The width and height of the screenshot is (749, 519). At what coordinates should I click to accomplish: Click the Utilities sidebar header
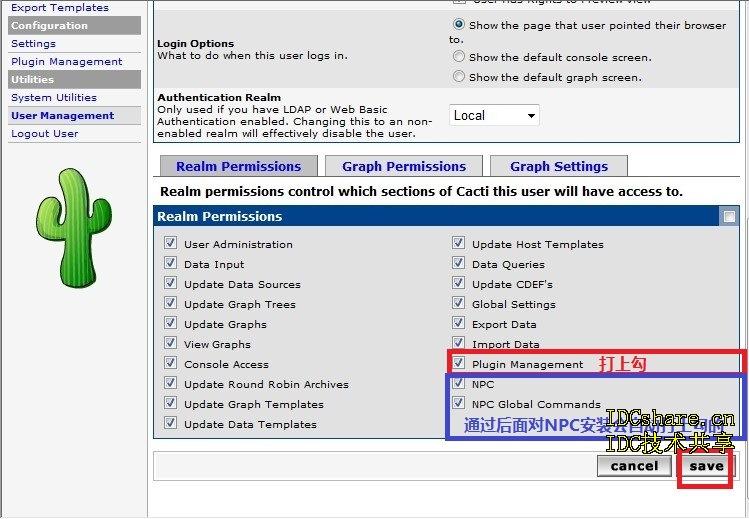click(75, 79)
